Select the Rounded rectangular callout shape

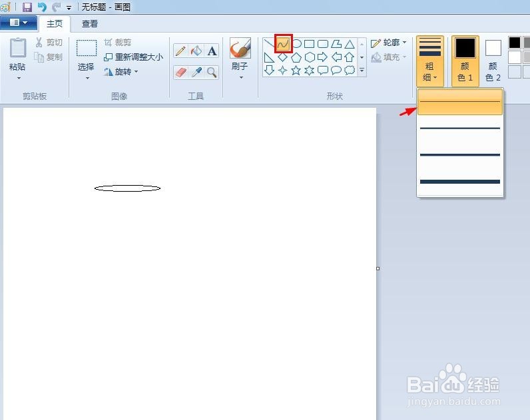pos(323,70)
